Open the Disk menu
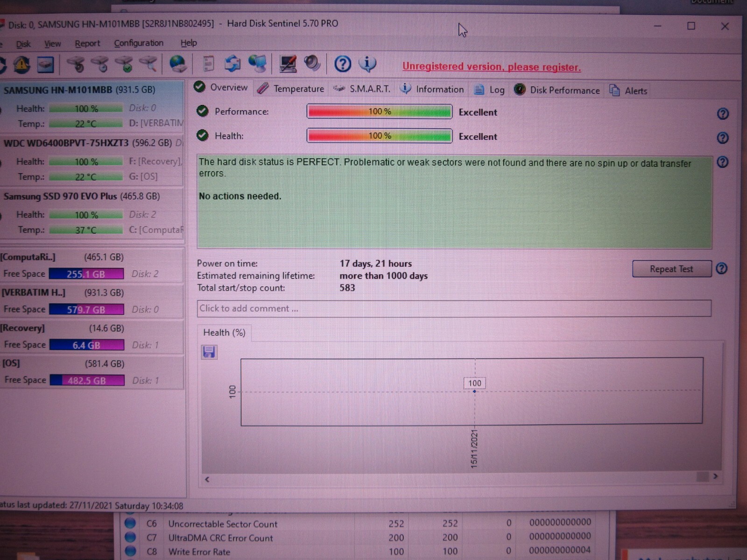Screen dimensions: 747x560 pos(23,44)
